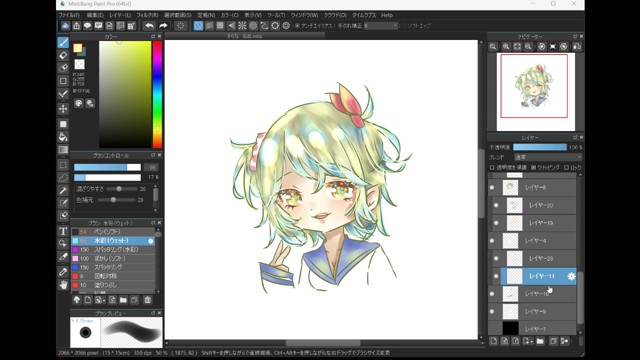Enable the 透明度を保護 checkbox
The image size is (640, 360).
coord(492,167)
